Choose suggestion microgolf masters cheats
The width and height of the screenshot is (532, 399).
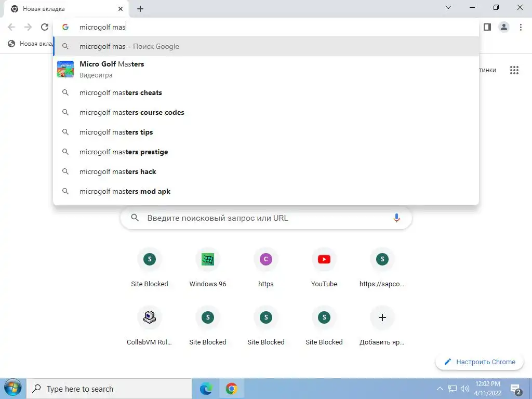pos(266,92)
